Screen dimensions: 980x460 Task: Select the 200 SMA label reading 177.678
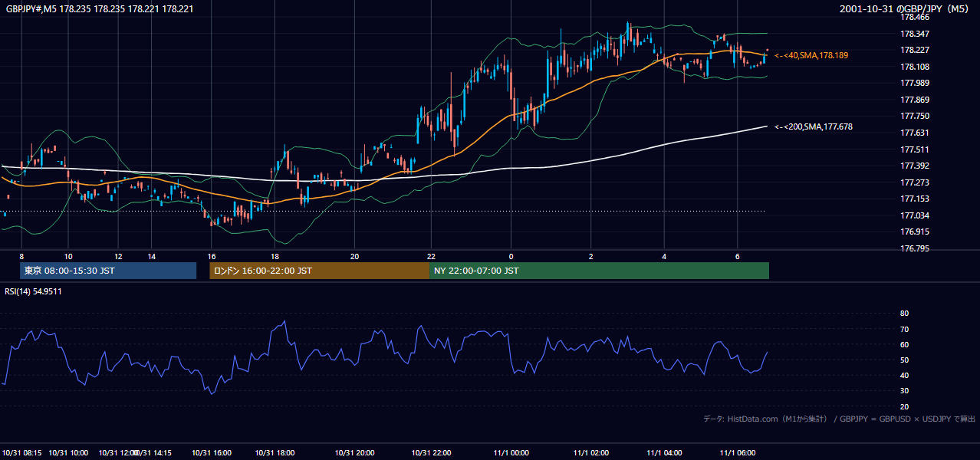pos(814,127)
